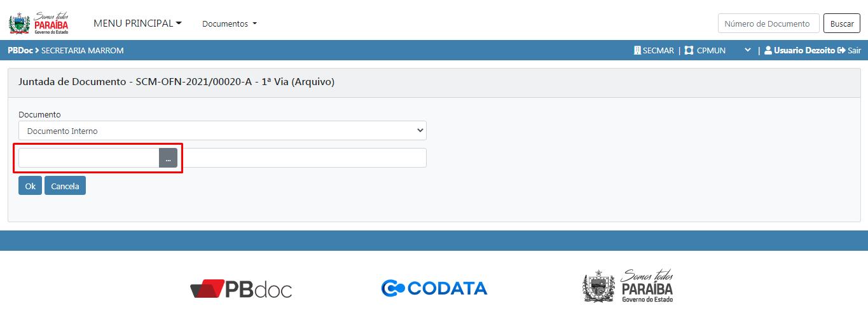The height and width of the screenshot is (313, 868).
Task: Click the Usuario Dezoito user icon
Action: (x=768, y=50)
